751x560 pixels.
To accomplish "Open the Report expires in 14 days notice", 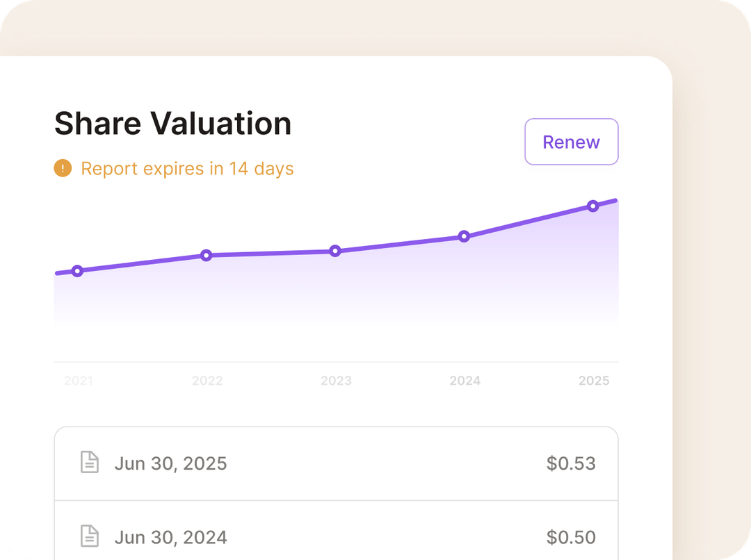I will point(186,168).
